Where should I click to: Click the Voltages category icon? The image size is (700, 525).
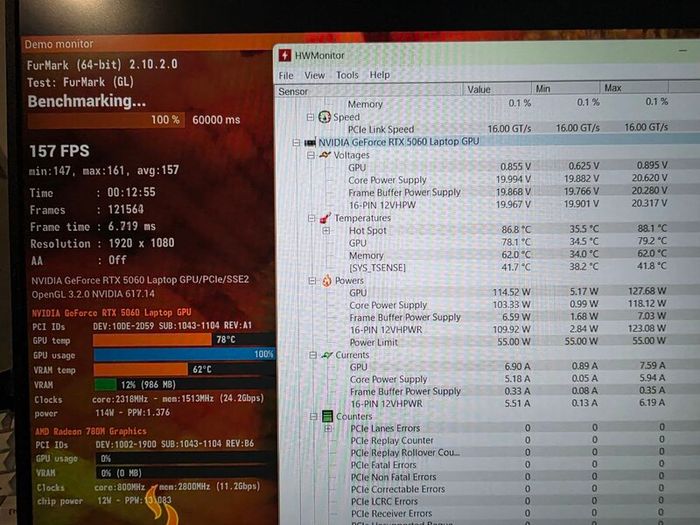pyautogui.click(x=325, y=155)
